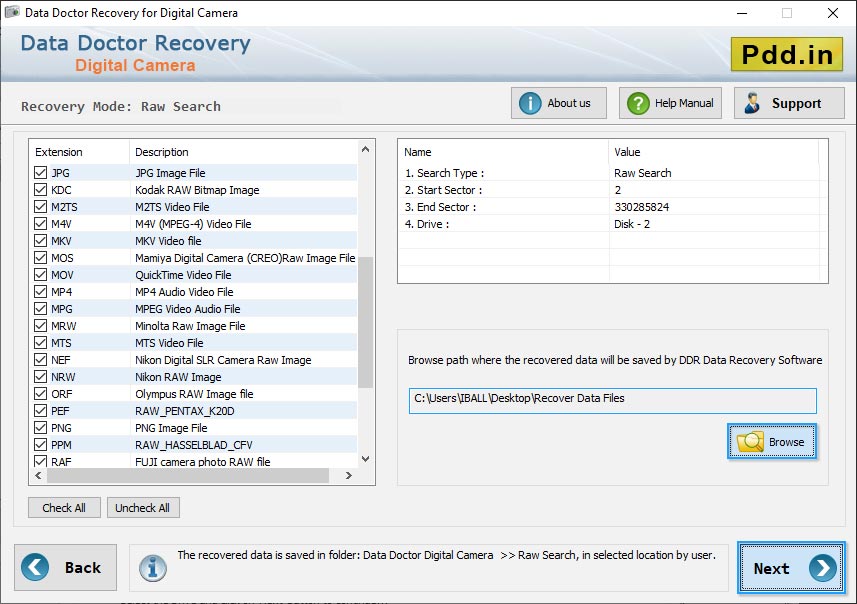Toggle the M2TS extension checkbox
The height and width of the screenshot is (604, 857).
(40, 207)
